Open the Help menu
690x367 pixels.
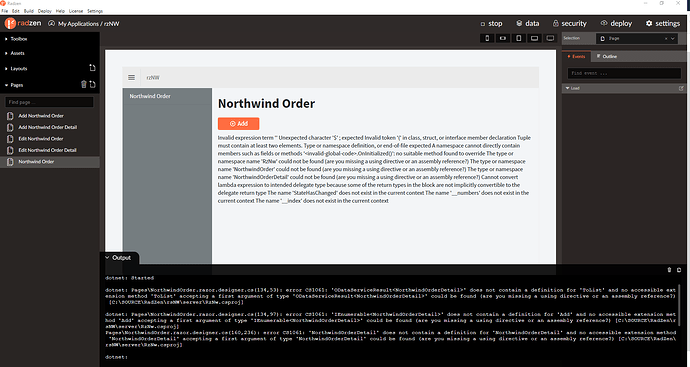[60, 11]
